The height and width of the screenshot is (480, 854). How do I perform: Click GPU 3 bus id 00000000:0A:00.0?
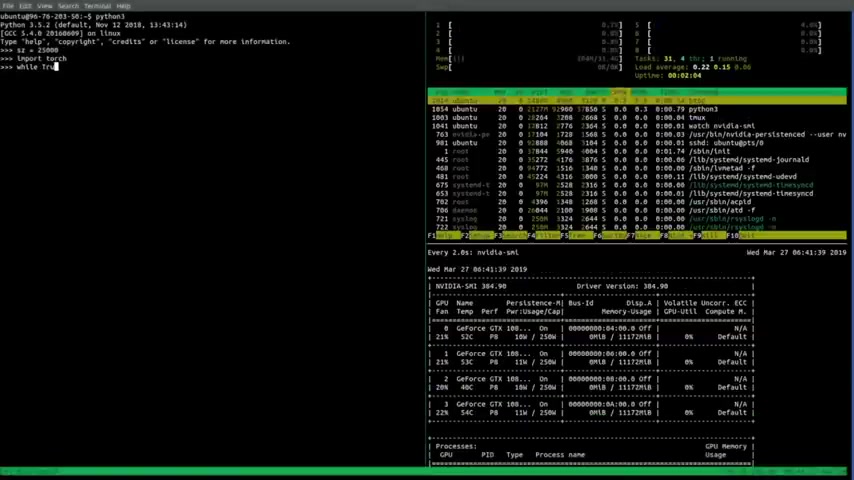pyautogui.click(x=602, y=404)
